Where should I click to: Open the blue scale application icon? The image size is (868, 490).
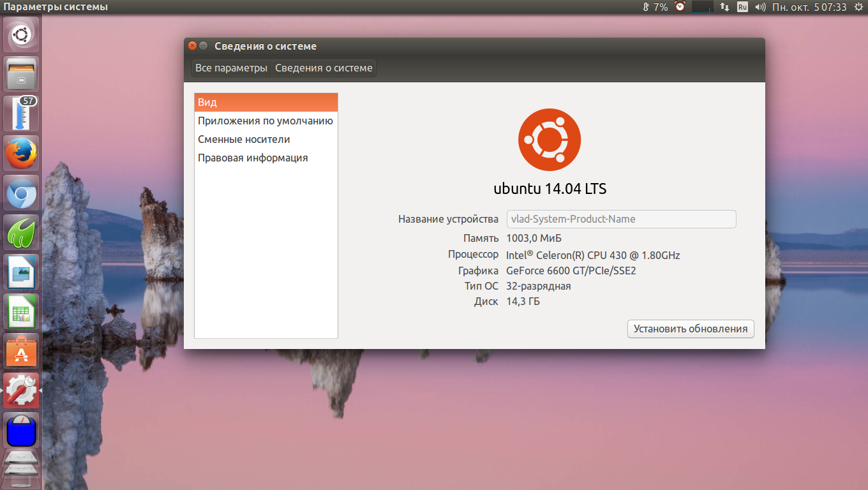tap(22, 430)
